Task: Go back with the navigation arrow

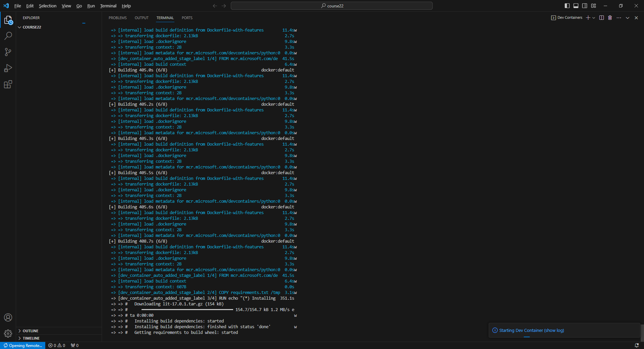Action: click(215, 6)
